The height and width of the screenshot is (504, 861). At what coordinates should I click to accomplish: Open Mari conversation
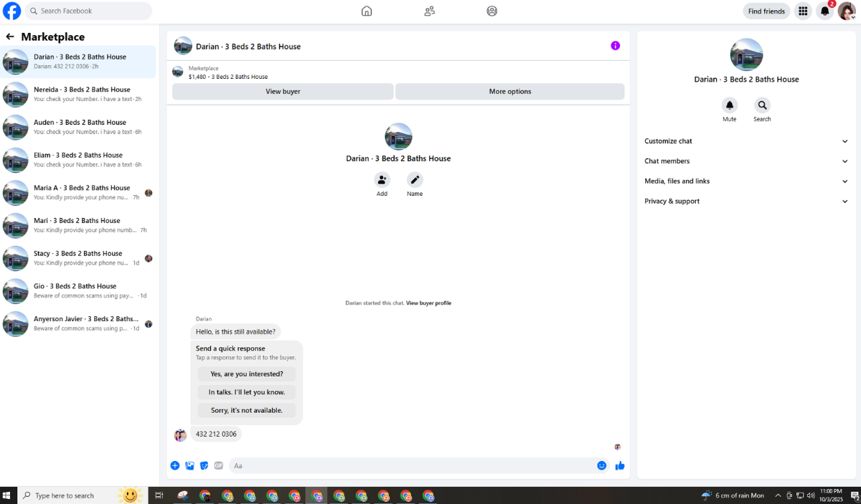78,225
